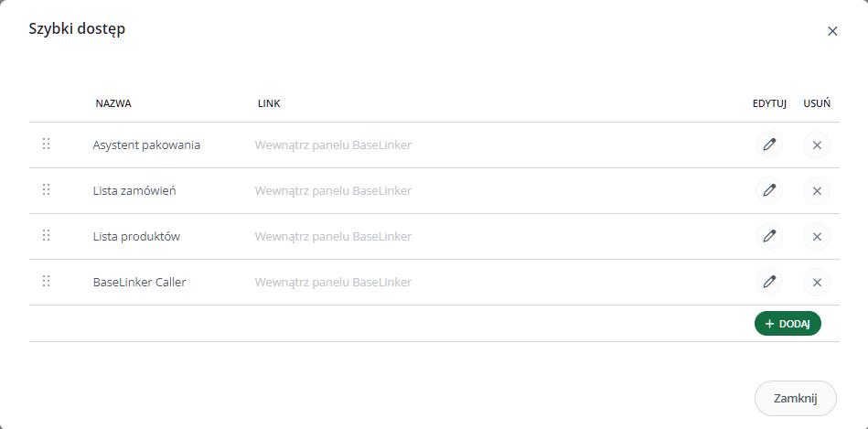Screen dimensions: 868x429
Task: Add a new quick access entry with Dodaj
Action: tap(788, 323)
